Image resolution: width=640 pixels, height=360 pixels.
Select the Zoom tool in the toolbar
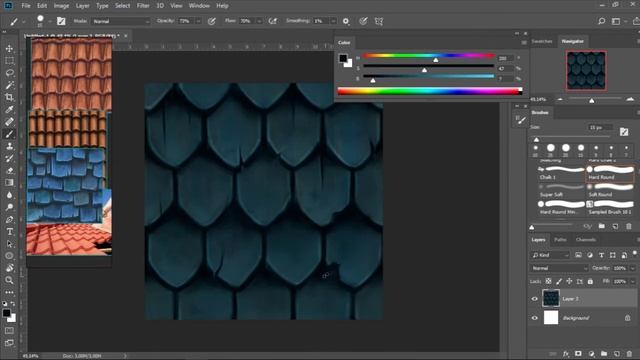tap(9, 280)
